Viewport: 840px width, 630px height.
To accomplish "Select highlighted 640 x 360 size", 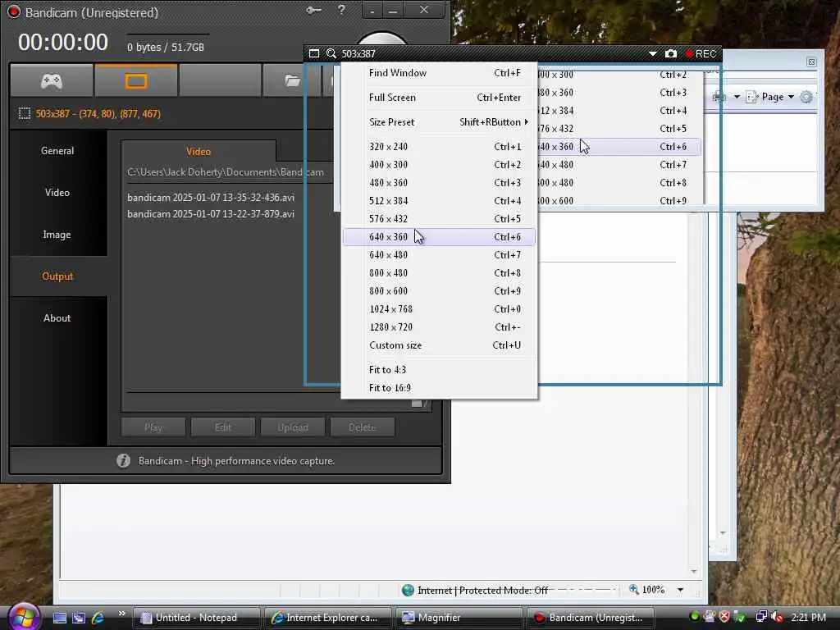I will click(x=439, y=237).
